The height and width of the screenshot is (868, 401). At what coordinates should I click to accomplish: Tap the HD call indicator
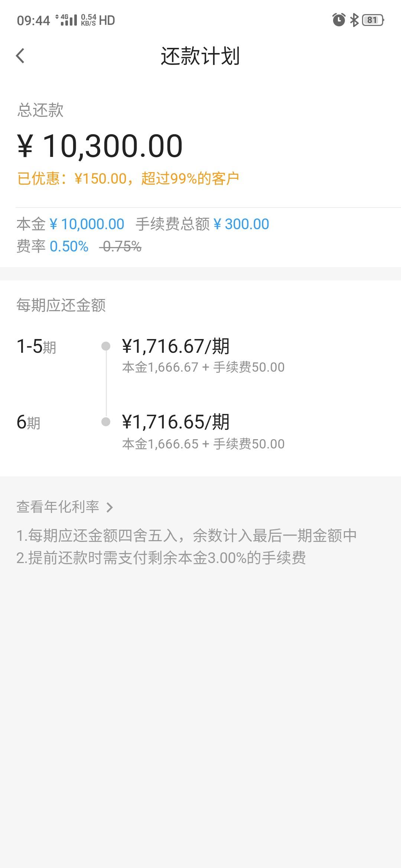(107, 20)
